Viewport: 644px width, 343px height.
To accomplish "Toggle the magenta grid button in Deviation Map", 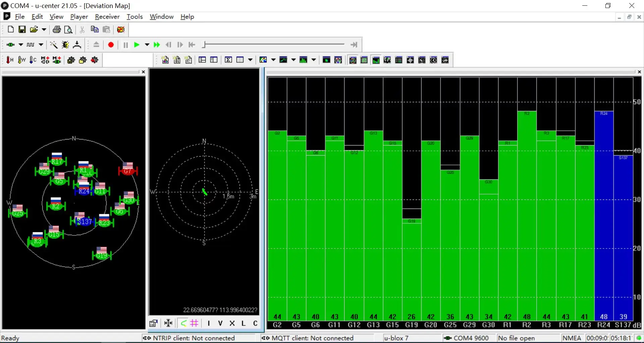I will (x=194, y=323).
